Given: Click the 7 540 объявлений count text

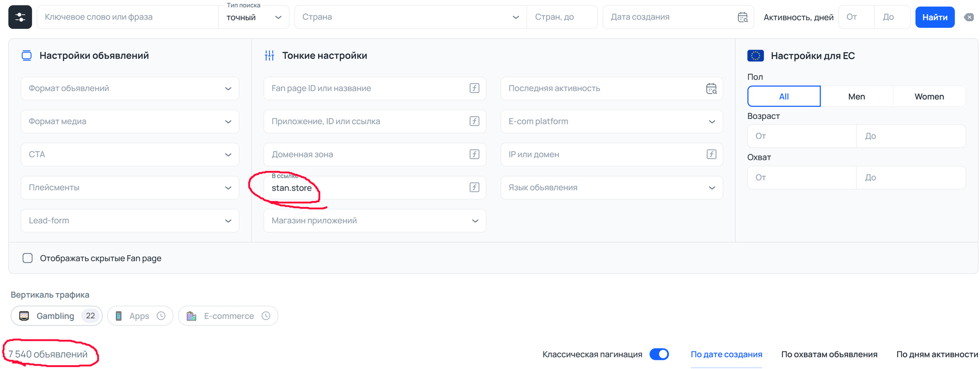Looking at the screenshot, I should [x=48, y=354].
